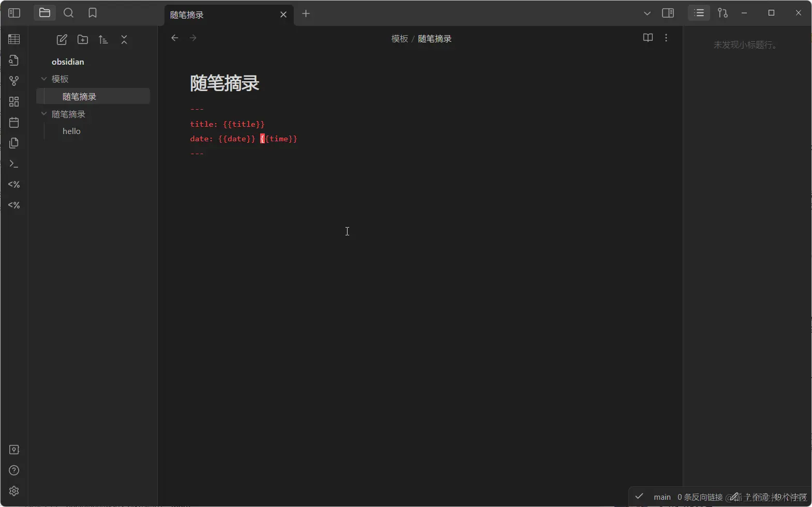Toggle the left sidebar collapse icon

point(14,13)
